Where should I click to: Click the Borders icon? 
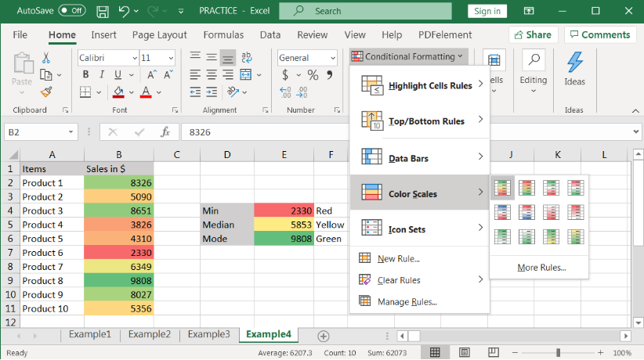[85, 92]
